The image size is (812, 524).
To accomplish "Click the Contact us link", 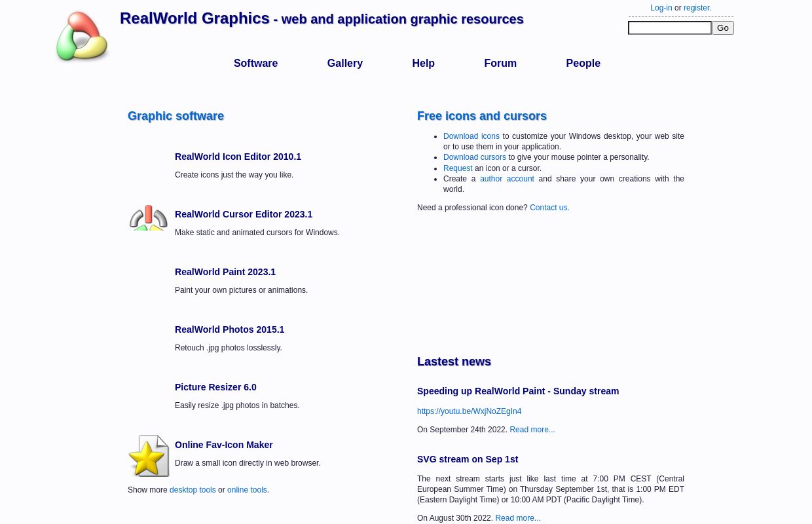I will pyautogui.click(x=549, y=208).
